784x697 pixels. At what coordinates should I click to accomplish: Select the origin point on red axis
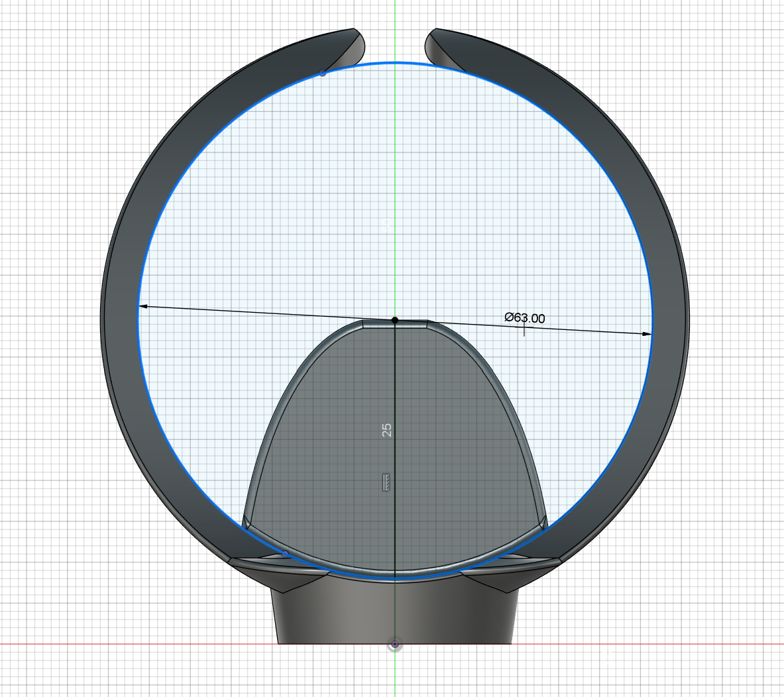[x=395, y=645]
